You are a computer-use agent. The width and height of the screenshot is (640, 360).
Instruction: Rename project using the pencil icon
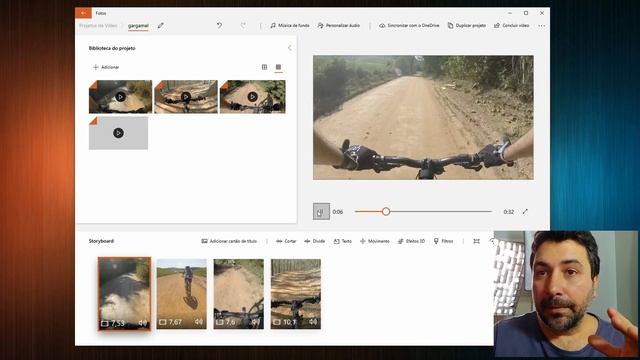161,25
